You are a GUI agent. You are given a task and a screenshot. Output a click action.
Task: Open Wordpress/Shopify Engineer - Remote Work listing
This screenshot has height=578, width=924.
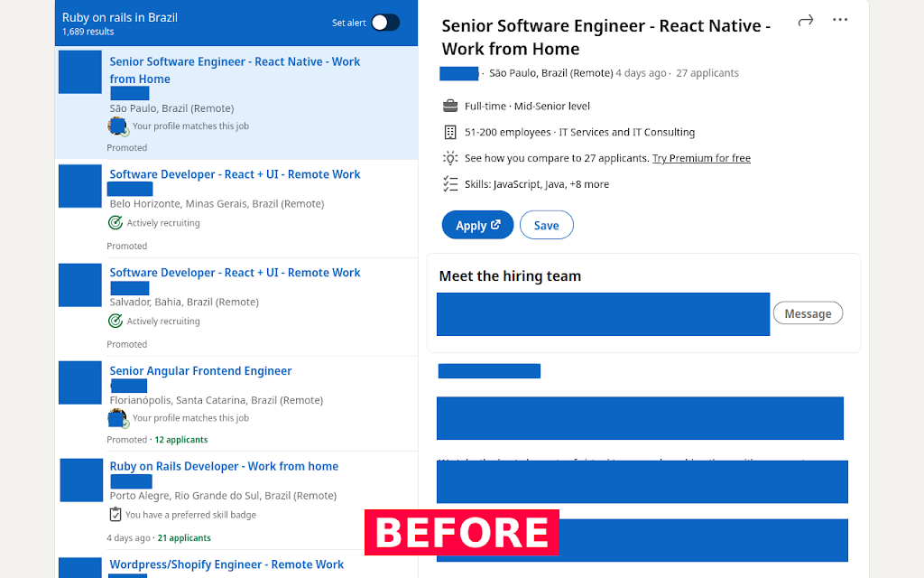click(226, 564)
